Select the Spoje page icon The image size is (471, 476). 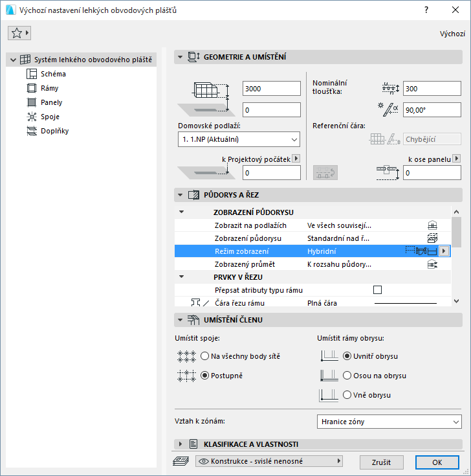tap(32, 117)
